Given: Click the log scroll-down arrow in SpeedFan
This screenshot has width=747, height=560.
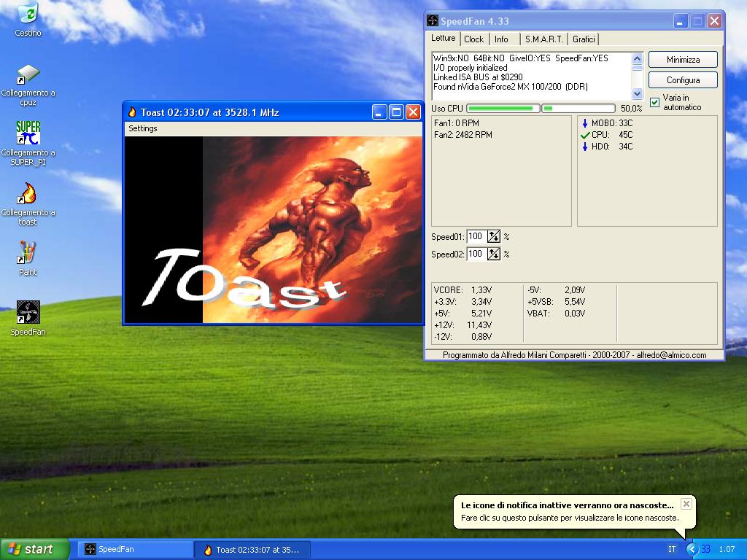Looking at the screenshot, I should (637, 93).
